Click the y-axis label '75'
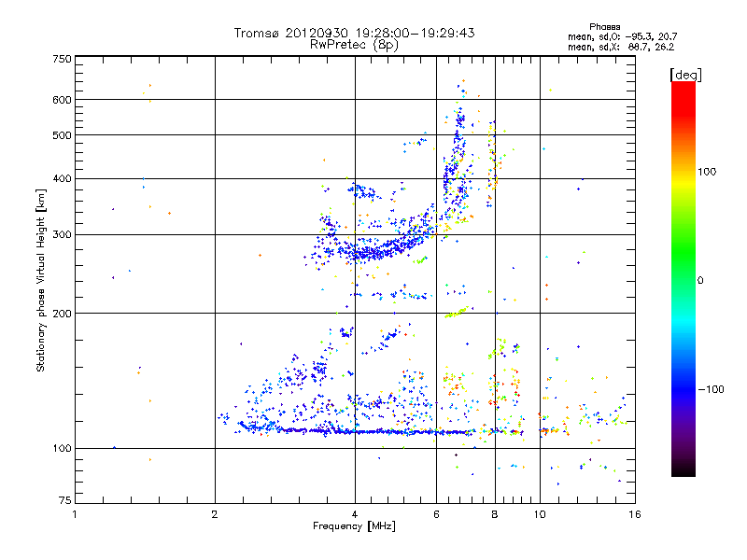747x560 pixels. 65,500
